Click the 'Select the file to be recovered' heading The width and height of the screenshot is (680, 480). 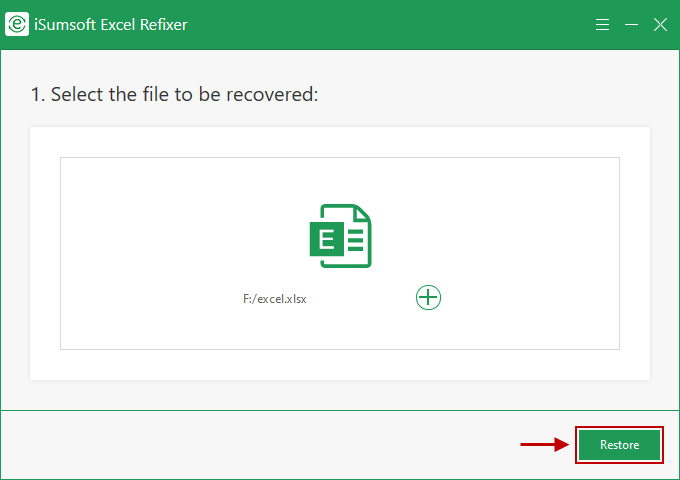click(x=174, y=95)
